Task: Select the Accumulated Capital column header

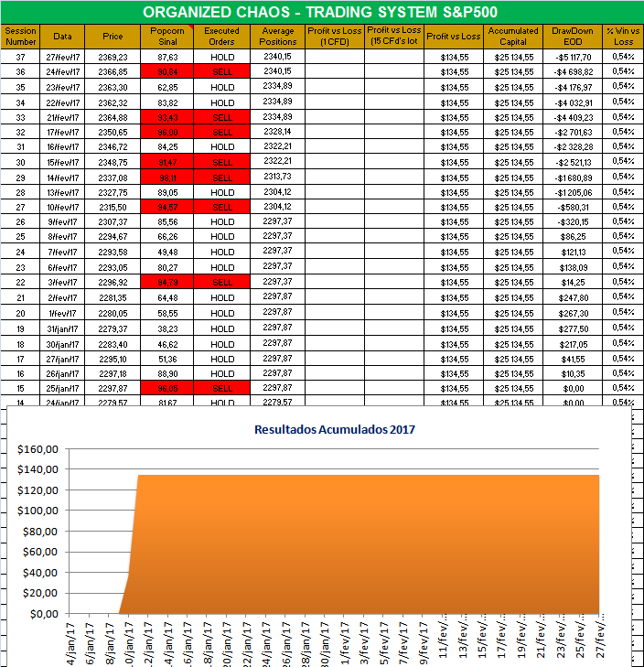Action: (513, 37)
